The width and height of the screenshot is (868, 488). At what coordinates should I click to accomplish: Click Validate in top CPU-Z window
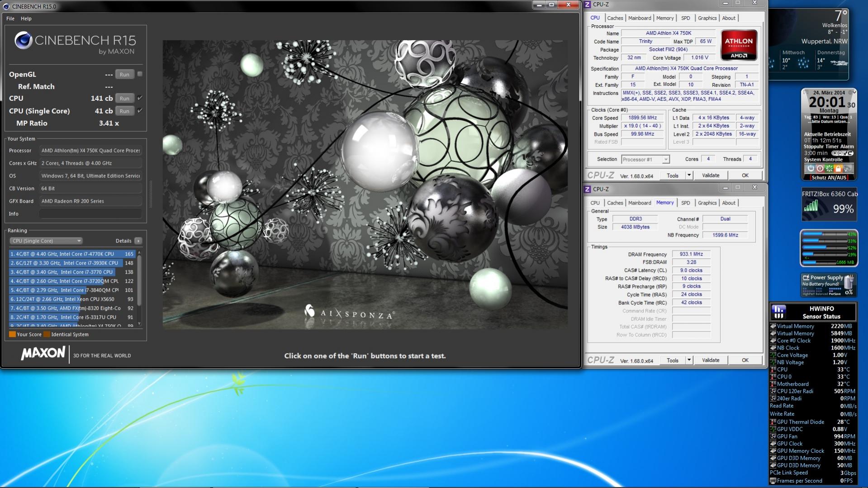711,175
